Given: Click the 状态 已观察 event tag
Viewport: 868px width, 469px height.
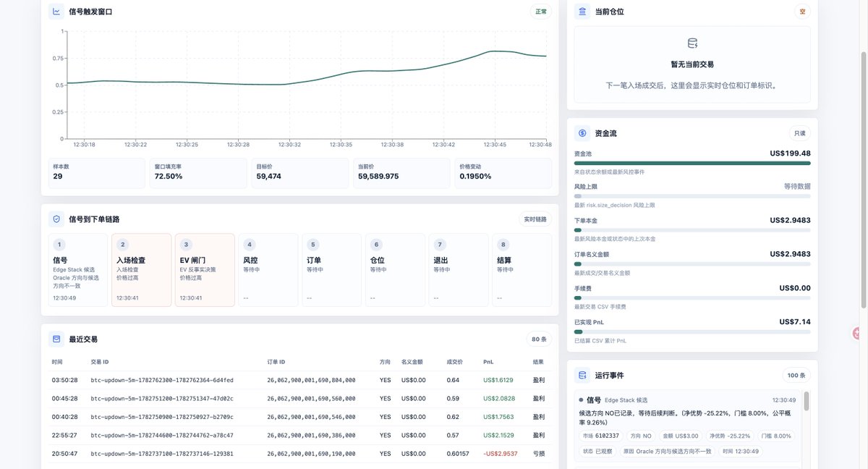Looking at the screenshot, I should tap(597, 451).
